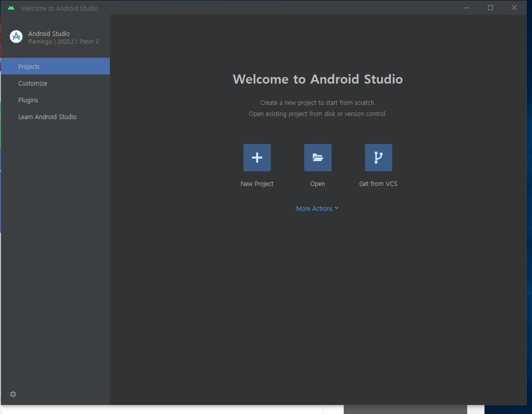The height and width of the screenshot is (414, 532).
Task: Go to Learn Android Studio
Action: 55,117
